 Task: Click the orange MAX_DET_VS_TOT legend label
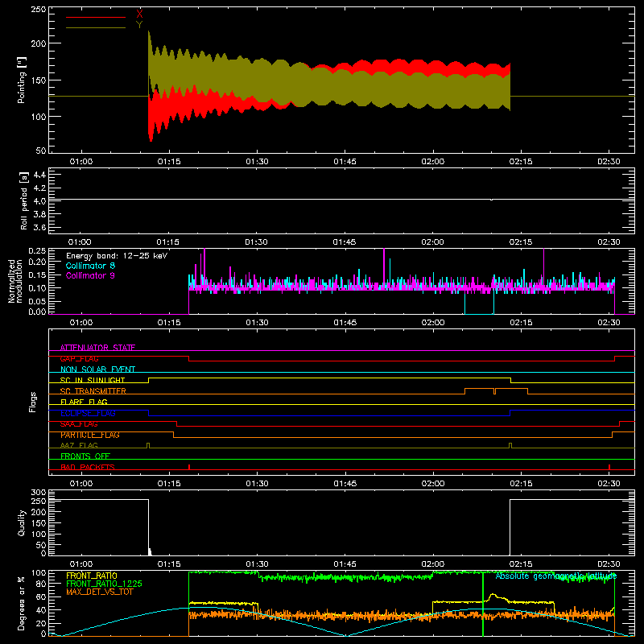tap(100, 592)
